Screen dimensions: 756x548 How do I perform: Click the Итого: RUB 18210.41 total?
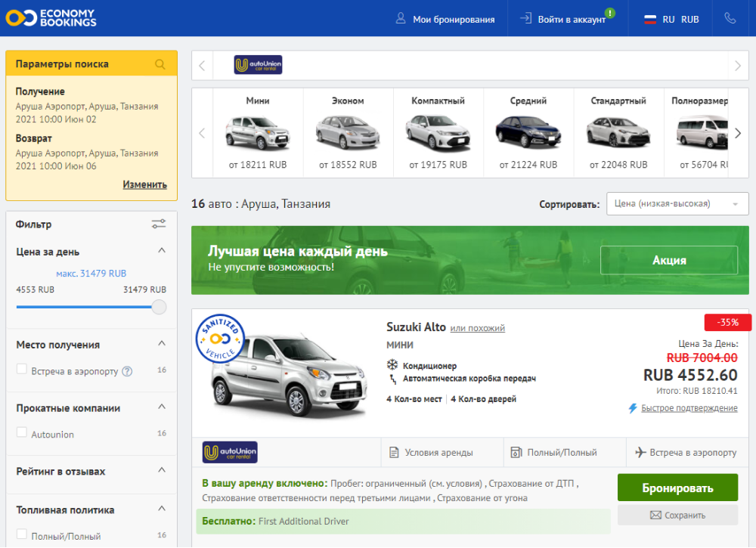coord(697,391)
